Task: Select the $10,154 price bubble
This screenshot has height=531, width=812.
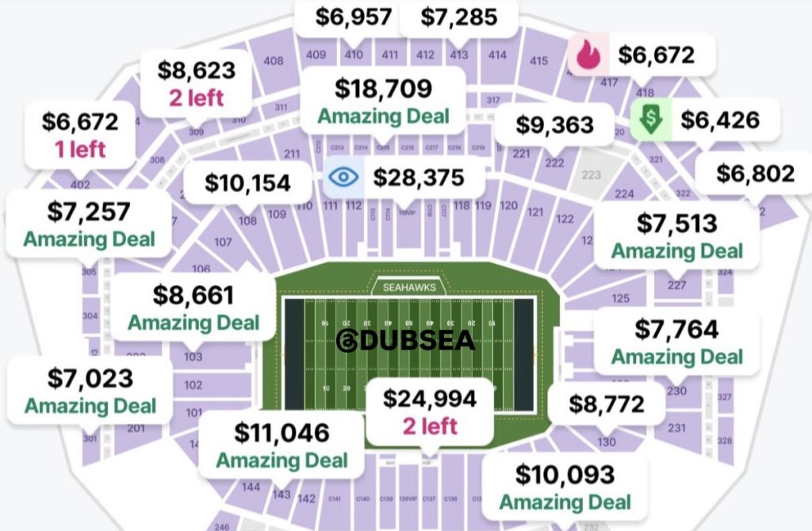Action: tap(247, 183)
